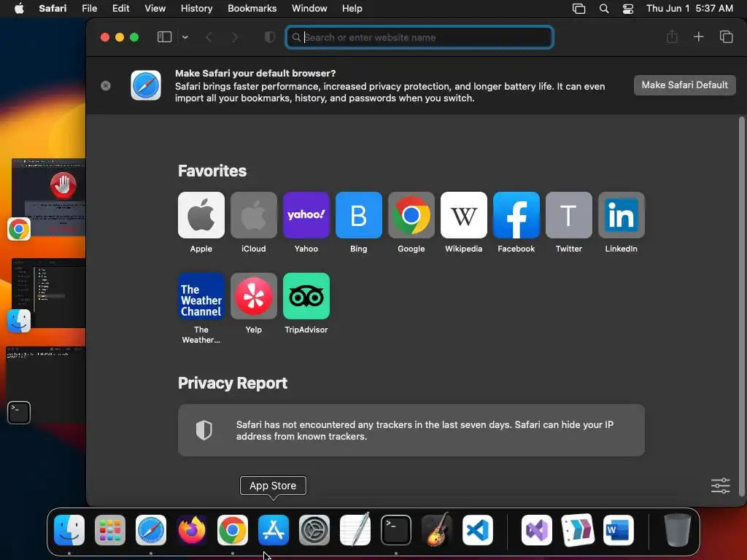Open Finder from the Dock
747x560 pixels.
69,529
